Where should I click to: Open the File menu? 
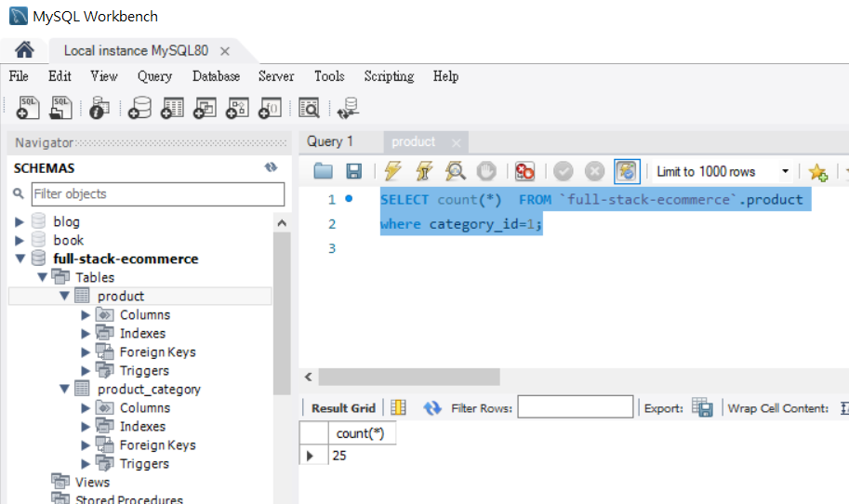(x=19, y=76)
